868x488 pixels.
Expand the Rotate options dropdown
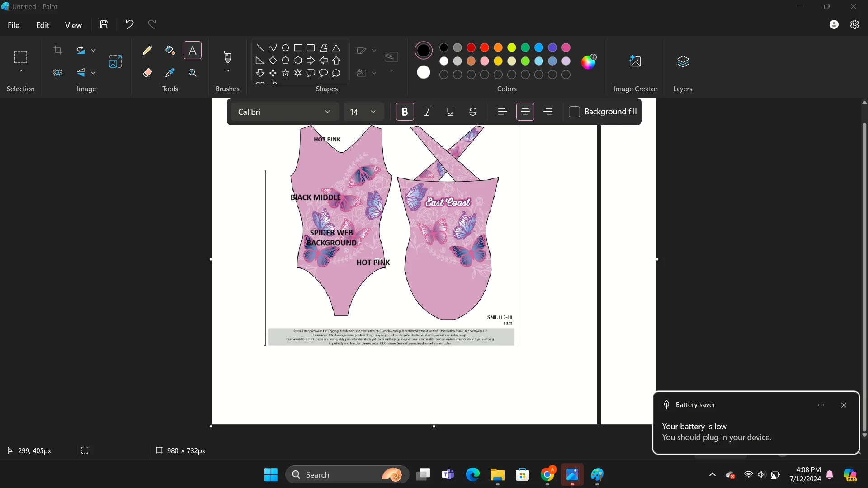pos(94,50)
